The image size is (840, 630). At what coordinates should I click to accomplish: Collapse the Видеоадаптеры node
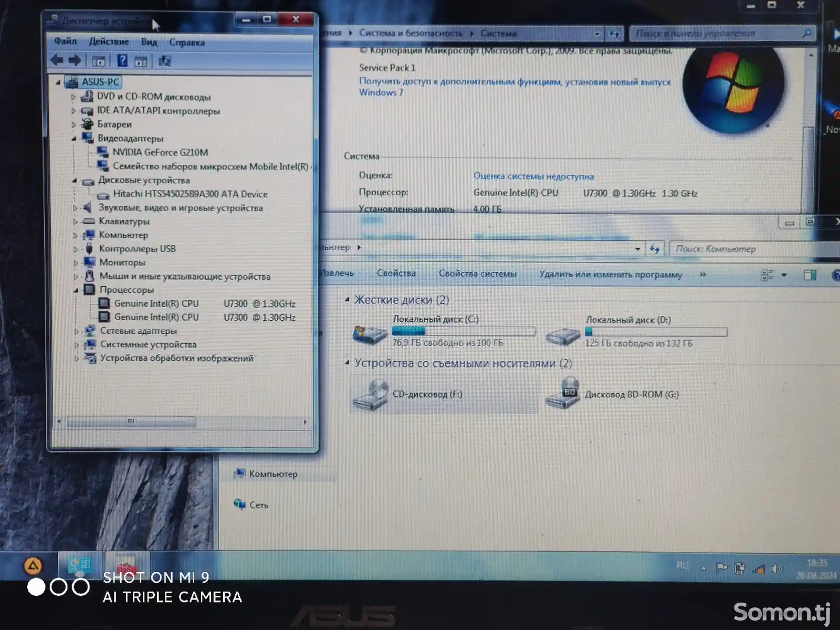[74, 139]
